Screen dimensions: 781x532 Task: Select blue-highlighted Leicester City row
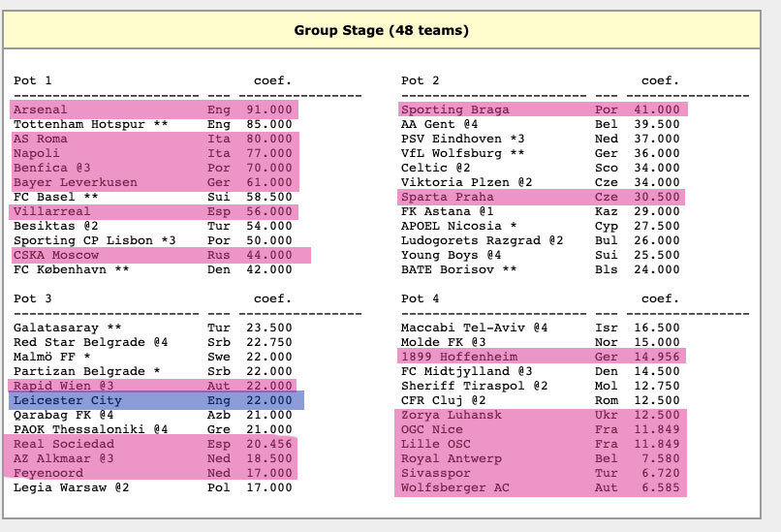(x=156, y=400)
